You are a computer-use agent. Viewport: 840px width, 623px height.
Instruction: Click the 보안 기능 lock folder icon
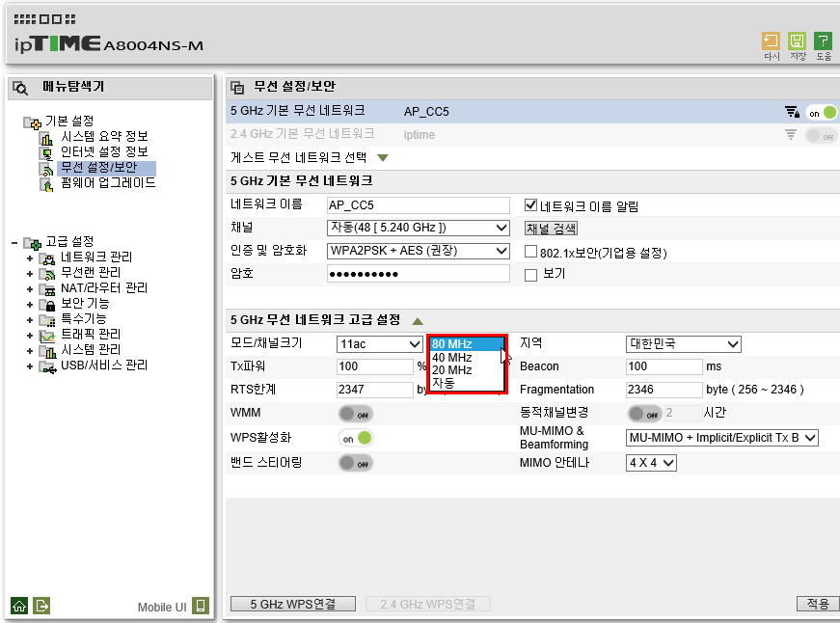tap(47, 306)
